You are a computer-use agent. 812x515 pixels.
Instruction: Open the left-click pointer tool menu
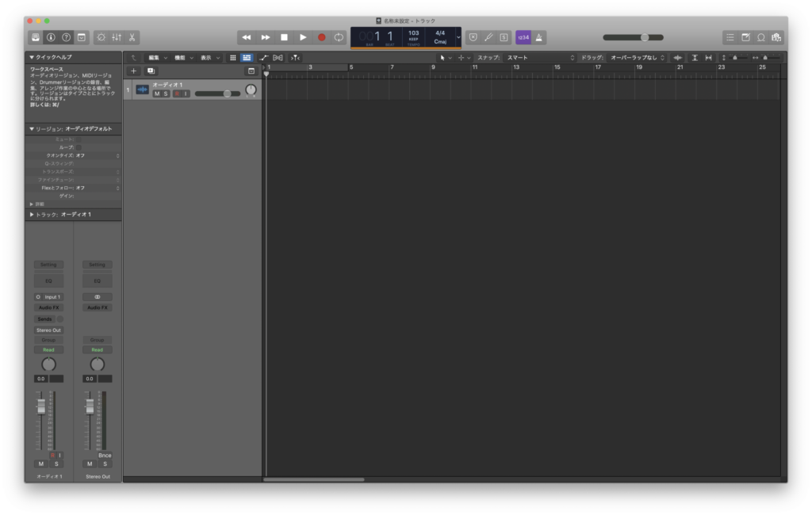(x=445, y=58)
